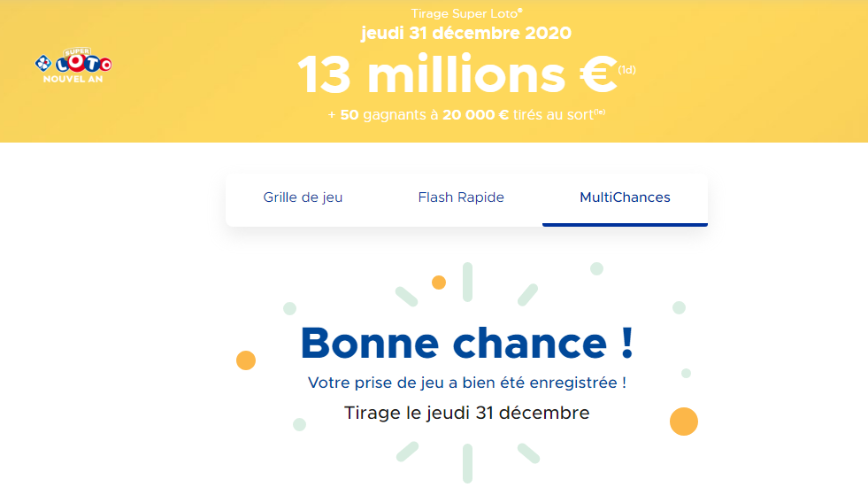Click the Tirage Super Loto title text
Screen dimensions: 868x503
point(466,13)
